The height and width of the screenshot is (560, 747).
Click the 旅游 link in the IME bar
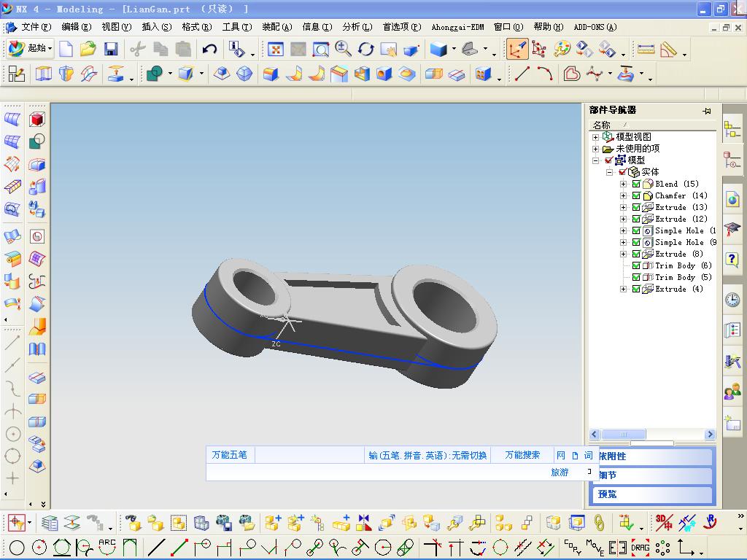pyautogui.click(x=560, y=472)
